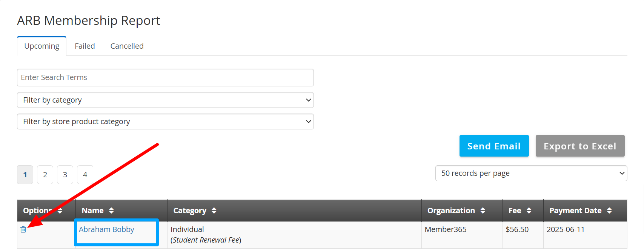Select the Upcoming tab

pyautogui.click(x=42, y=46)
